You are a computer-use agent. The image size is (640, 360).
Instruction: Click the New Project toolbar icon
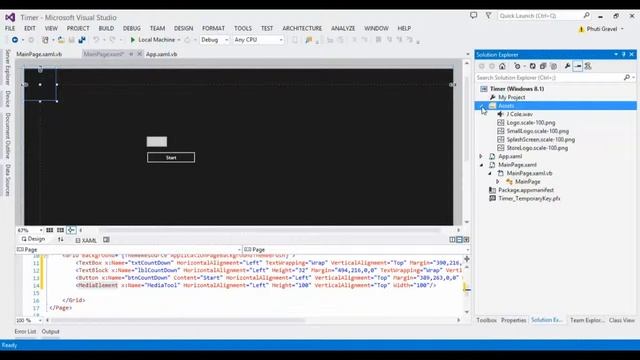pyautogui.click(x=45, y=40)
